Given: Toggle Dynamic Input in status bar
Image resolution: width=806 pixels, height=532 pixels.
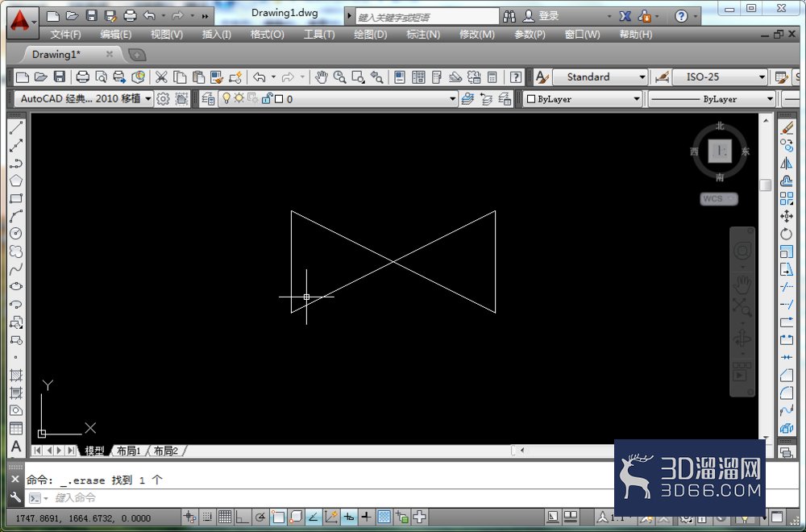Looking at the screenshot, I should 348,517.
